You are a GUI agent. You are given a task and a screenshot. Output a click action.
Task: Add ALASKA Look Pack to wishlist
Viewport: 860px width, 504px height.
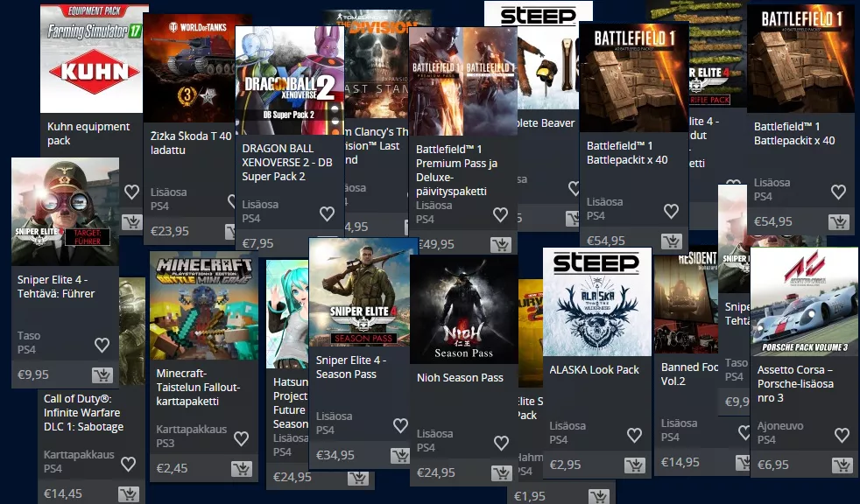coord(635,435)
